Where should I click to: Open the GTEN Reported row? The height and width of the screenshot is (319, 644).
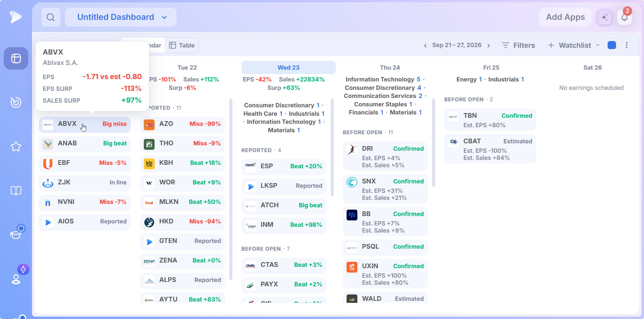pyautogui.click(x=183, y=242)
